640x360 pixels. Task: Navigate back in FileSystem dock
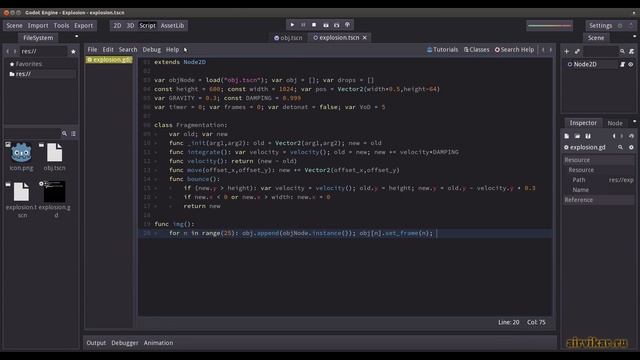point(7,51)
